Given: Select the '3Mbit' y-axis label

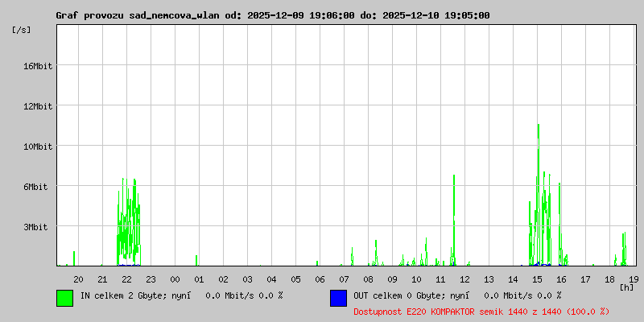Looking at the screenshot, I should pos(35,227).
